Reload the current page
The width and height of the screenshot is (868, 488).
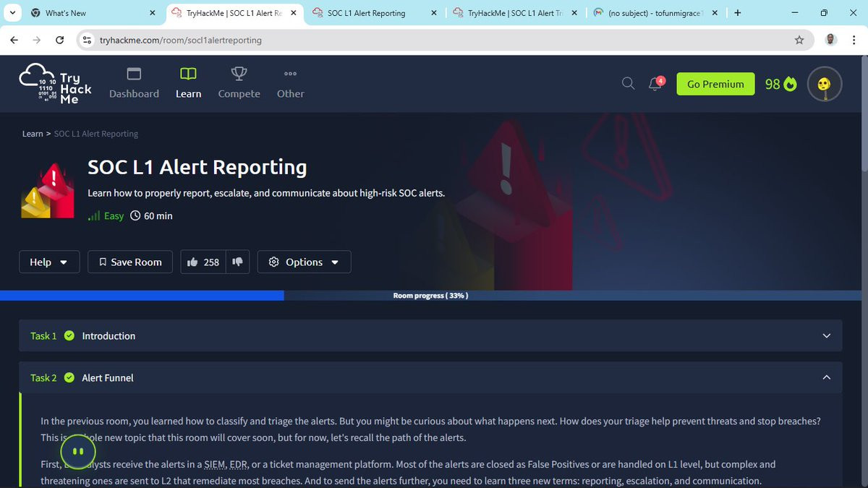[x=59, y=40]
